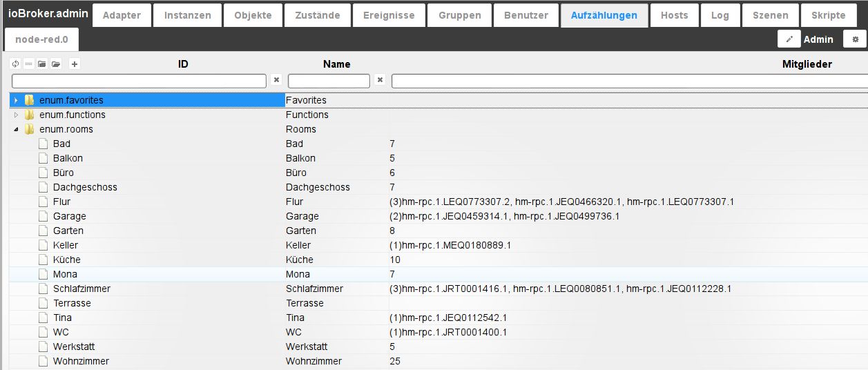868x370 pixels.
Task: Open settings with the gear icon
Action: point(855,39)
